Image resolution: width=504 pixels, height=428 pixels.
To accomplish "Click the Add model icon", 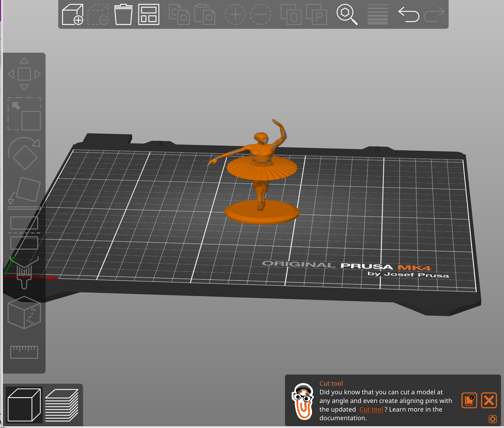I will tap(73, 14).
